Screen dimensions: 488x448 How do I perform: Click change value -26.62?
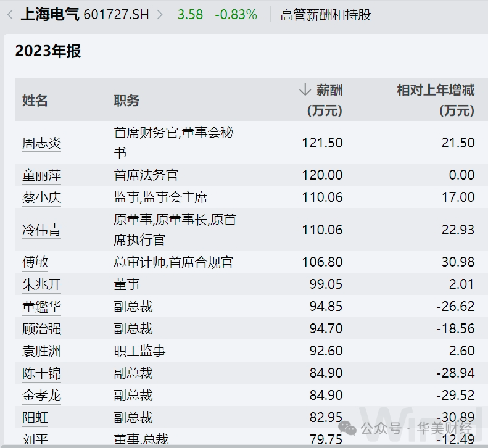tap(455, 307)
